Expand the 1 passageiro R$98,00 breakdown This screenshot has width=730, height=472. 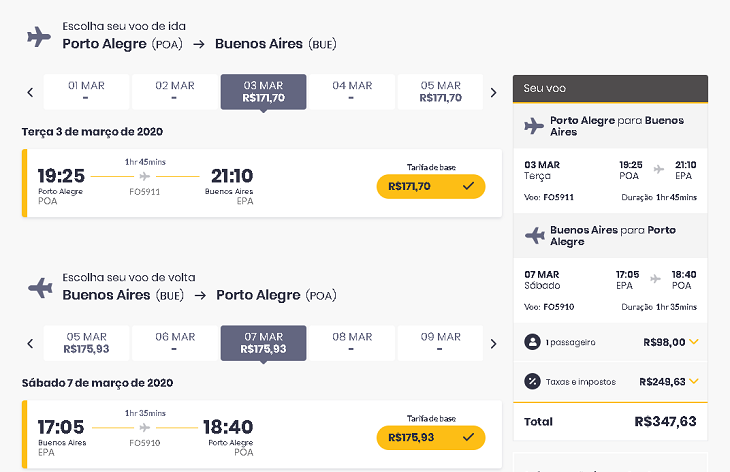pyautogui.click(x=694, y=342)
